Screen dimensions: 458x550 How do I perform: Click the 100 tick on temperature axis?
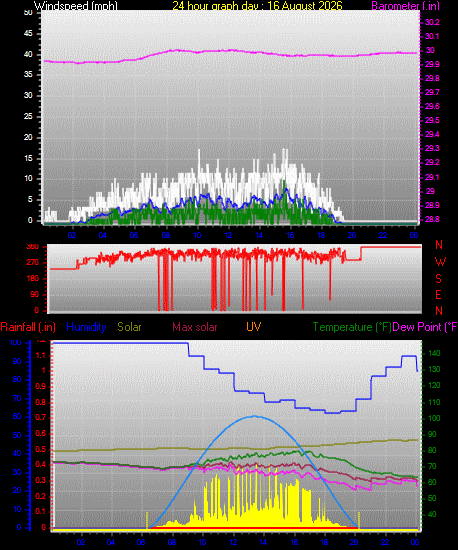coord(433,418)
